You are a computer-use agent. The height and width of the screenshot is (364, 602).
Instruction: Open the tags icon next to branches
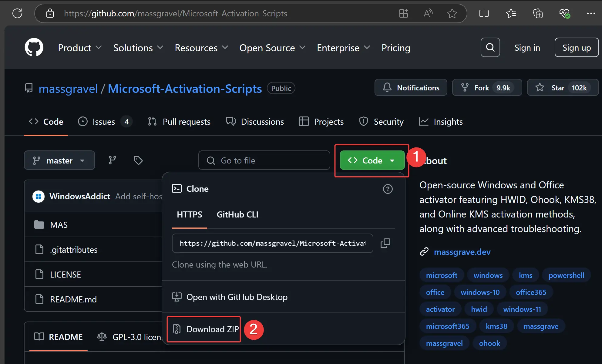pos(138,160)
